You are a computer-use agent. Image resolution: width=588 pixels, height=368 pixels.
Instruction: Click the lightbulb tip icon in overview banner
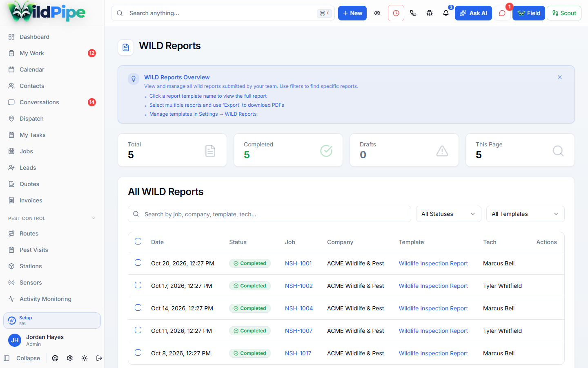(134, 79)
